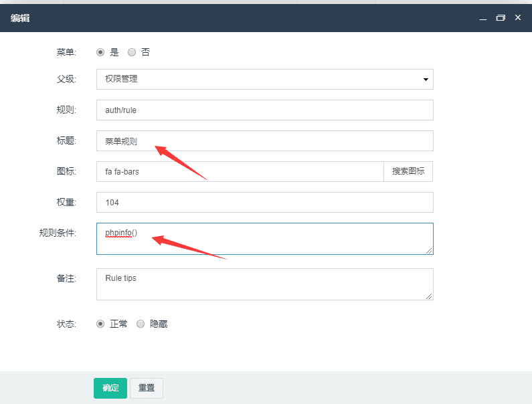This screenshot has height=404, width=532.
Task: Focus the 标题 field with 菜单规则
Action: (264, 141)
